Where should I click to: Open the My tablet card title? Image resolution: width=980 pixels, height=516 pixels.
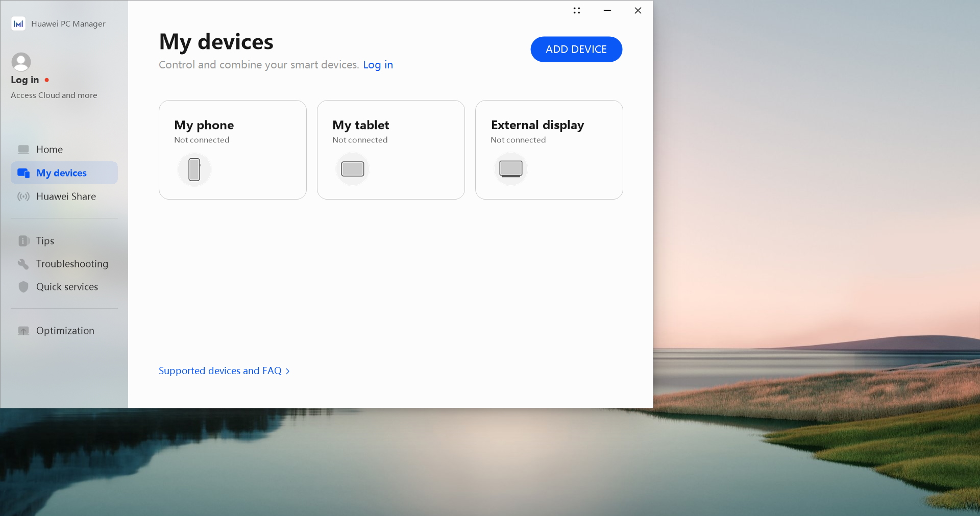click(x=361, y=125)
